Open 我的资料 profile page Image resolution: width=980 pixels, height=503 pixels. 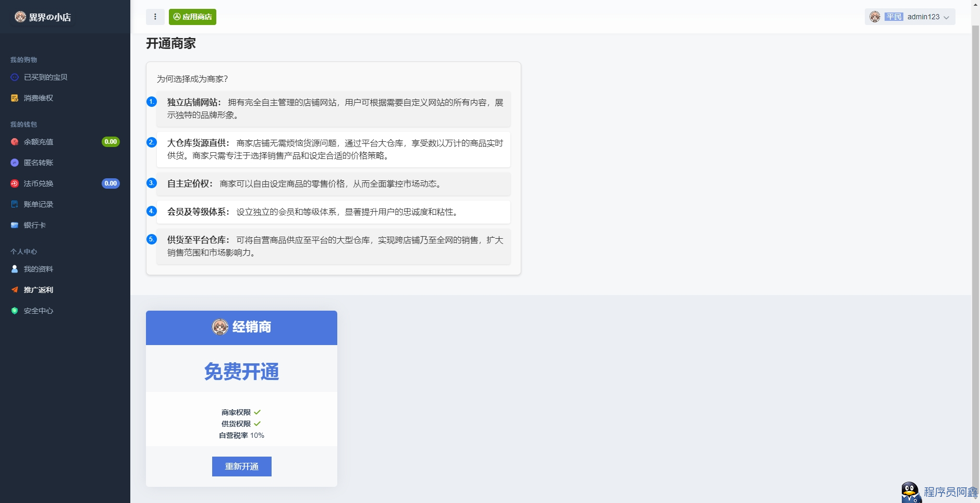(65, 269)
